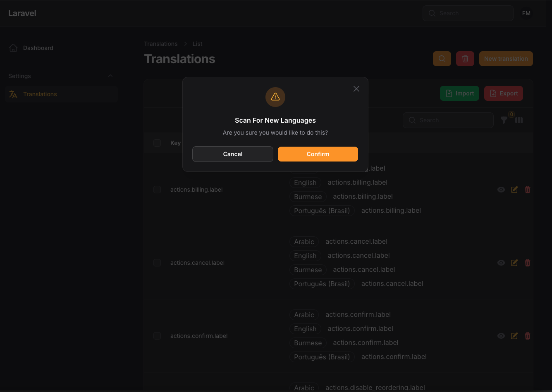Click the red bulk delete trash icon
Viewport: 552px width, 392px height.
pos(465,58)
